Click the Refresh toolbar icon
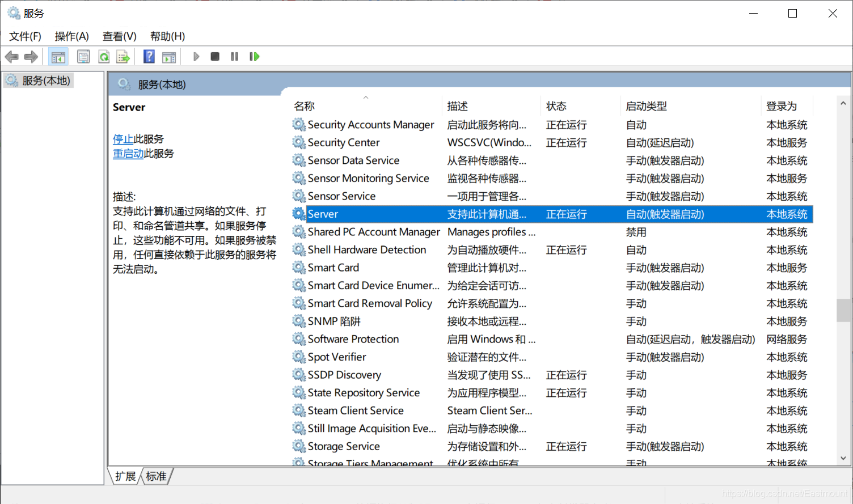This screenshot has height=504, width=853. pyautogui.click(x=104, y=57)
